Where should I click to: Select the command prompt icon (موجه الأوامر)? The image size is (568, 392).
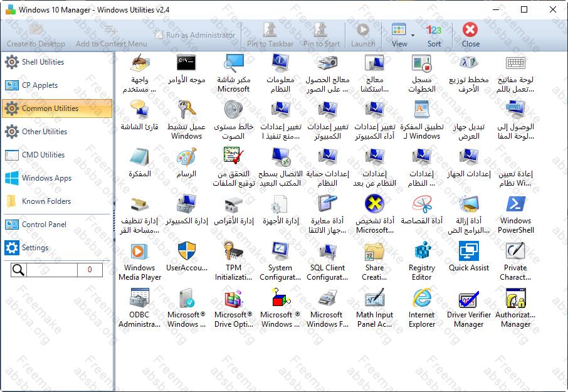187,63
